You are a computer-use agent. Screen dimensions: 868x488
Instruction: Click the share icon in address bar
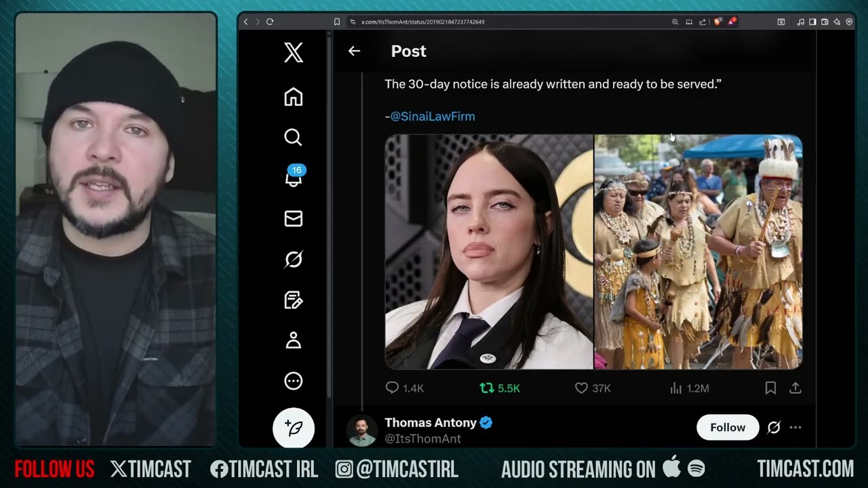[x=703, y=22]
